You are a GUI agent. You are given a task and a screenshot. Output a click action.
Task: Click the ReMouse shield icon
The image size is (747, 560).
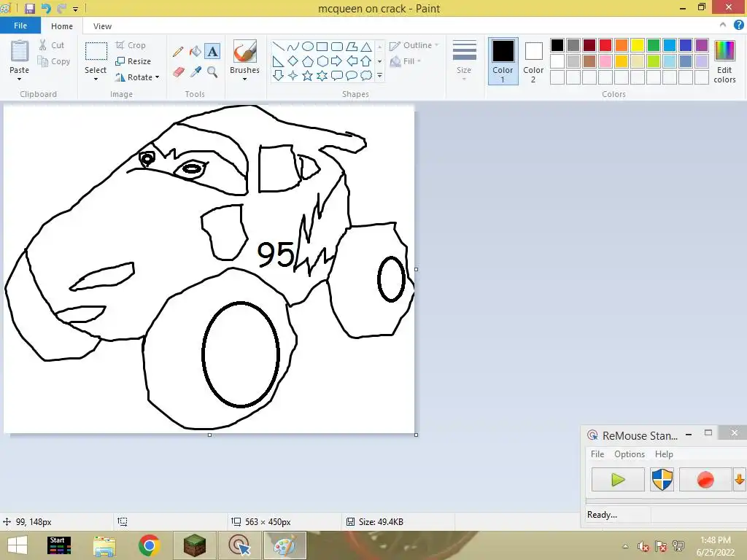(x=662, y=480)
